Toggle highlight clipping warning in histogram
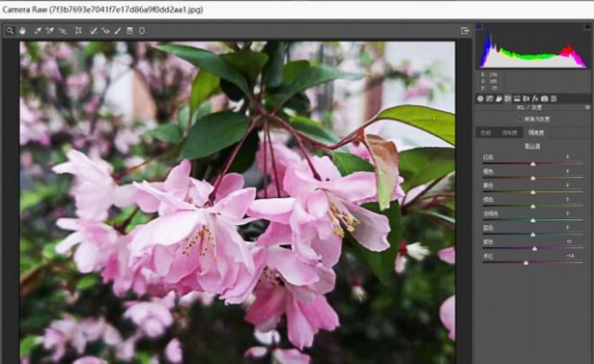This screenshot has width=594, height=364. point(587,26)
